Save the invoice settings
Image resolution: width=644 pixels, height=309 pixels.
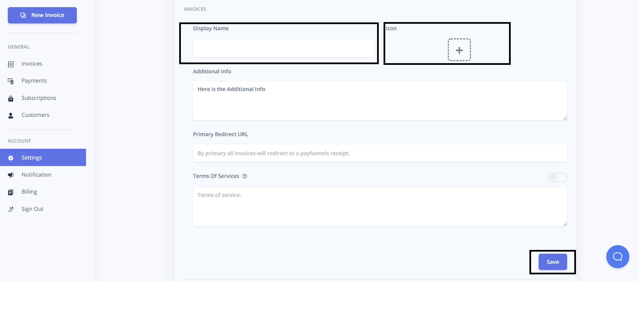pyautogui.click(x=553, y=261)
